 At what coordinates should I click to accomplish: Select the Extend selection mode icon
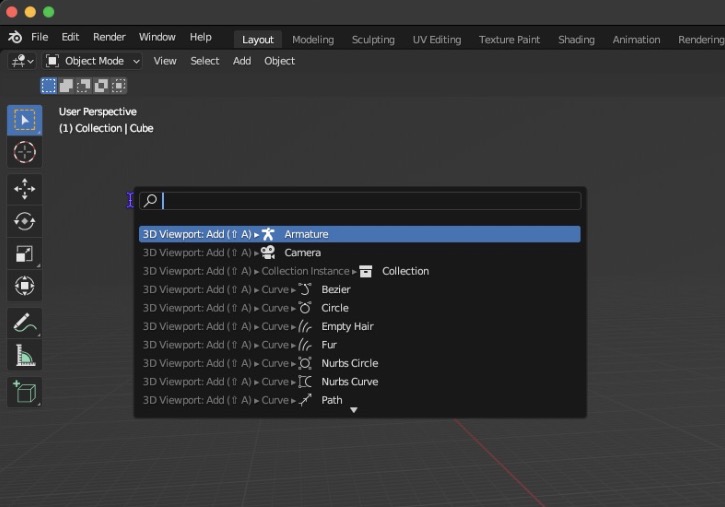66,86
